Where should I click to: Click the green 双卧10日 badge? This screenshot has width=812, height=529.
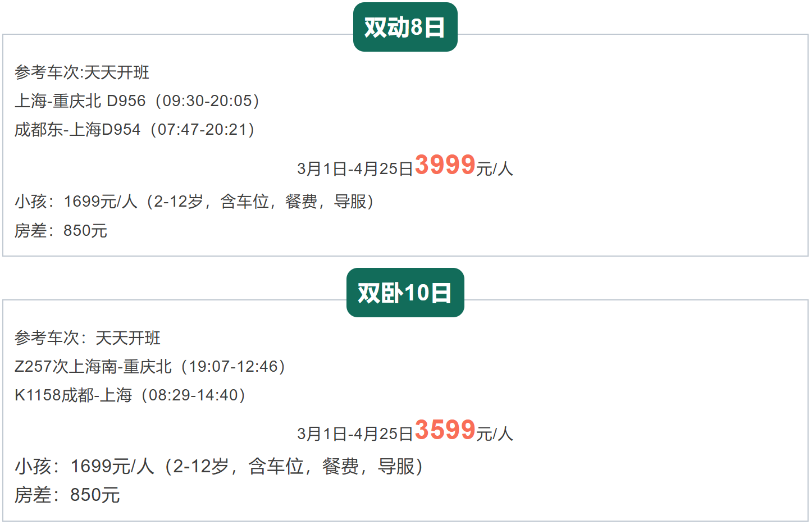tap(405, 293)
